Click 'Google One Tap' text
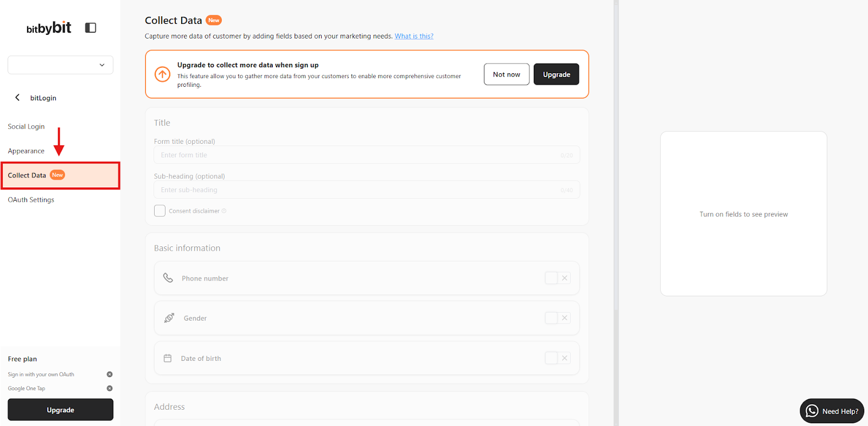868x426 pixels. pos(27,389)
